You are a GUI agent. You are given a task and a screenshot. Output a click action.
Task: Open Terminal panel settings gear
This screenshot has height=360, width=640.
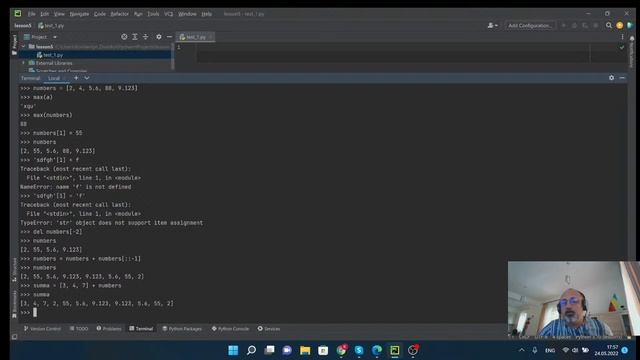tap(611, 78)
